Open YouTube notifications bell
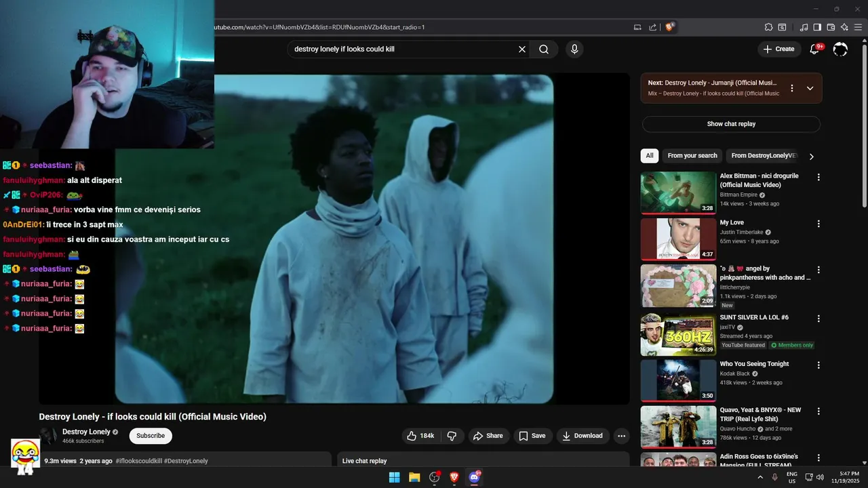Viewport: 868px width, 488px height. (x=815, y=49)
